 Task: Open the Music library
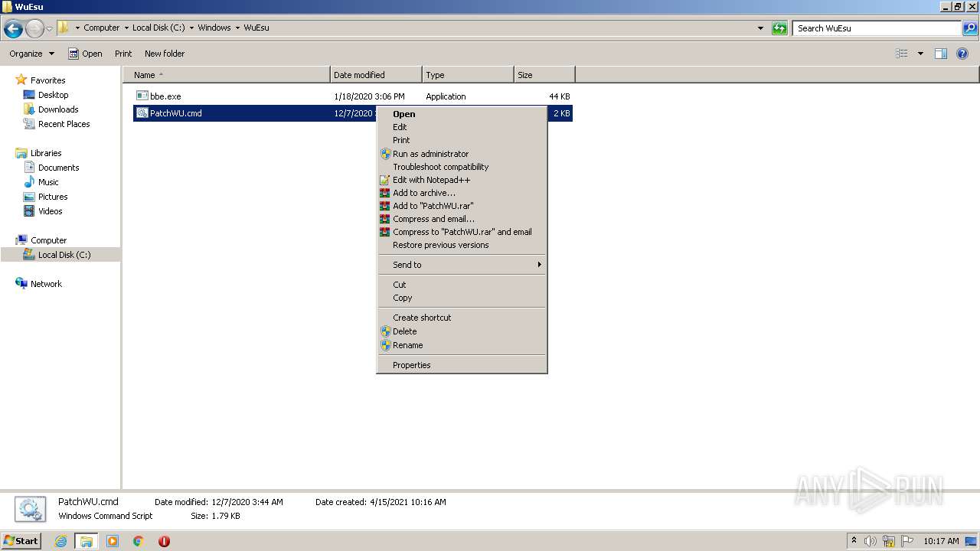point(48,182)
